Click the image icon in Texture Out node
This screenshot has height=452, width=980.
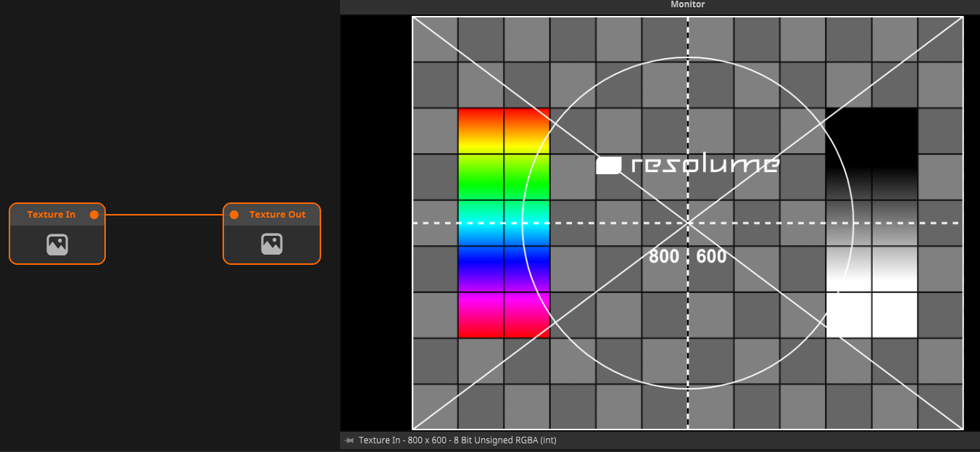(x=272, y=245)
